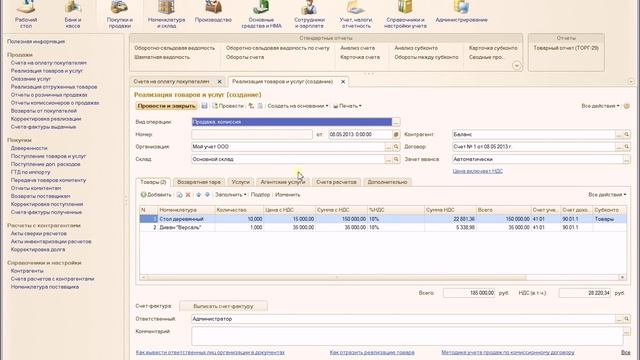This screenshot has width=640, height=360.
Task: Click the Подбор button
Action: click(x=260, y=195)
